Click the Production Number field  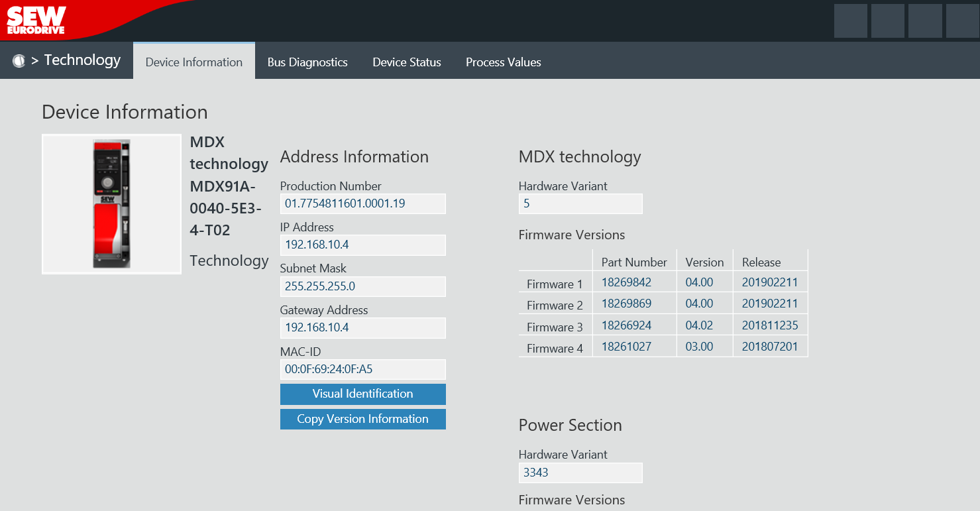coord(362,203)
